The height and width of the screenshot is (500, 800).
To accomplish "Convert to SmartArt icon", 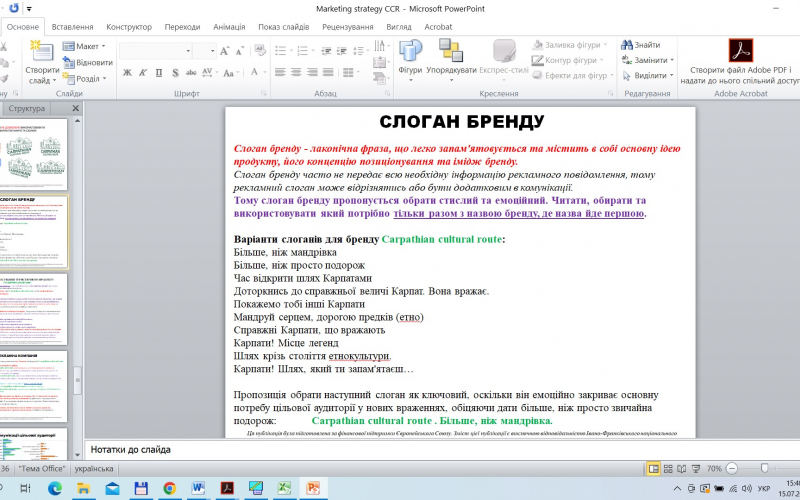I will pos(380,78).
